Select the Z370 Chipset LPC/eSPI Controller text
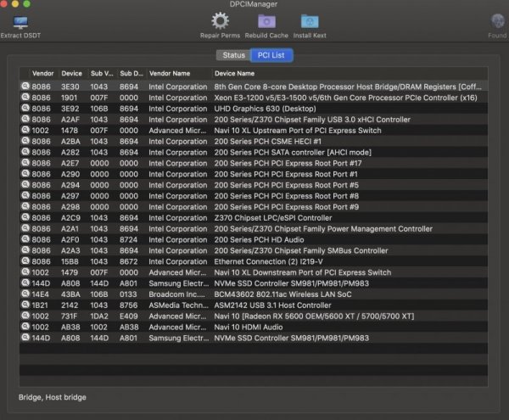The image size is (509, 420). click(x=273, y=218)
